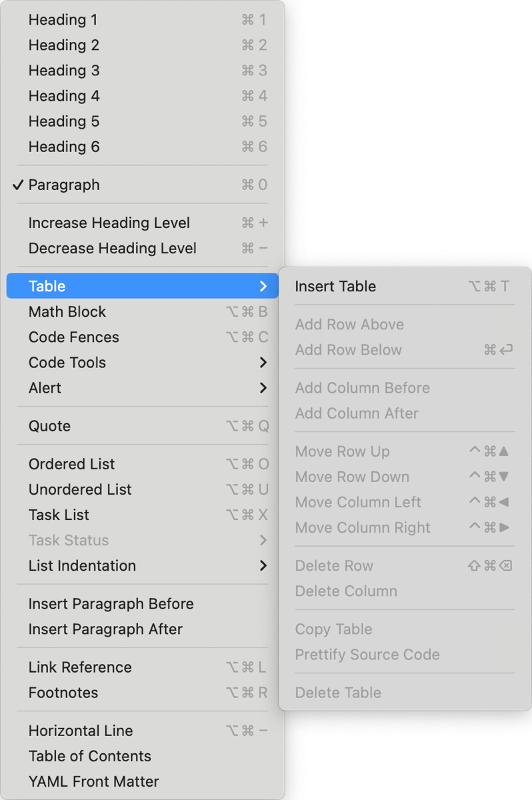Viewport: 532px width, 800px height.
Task: Click Increase Heading Level
Action: tap(109, 223)
